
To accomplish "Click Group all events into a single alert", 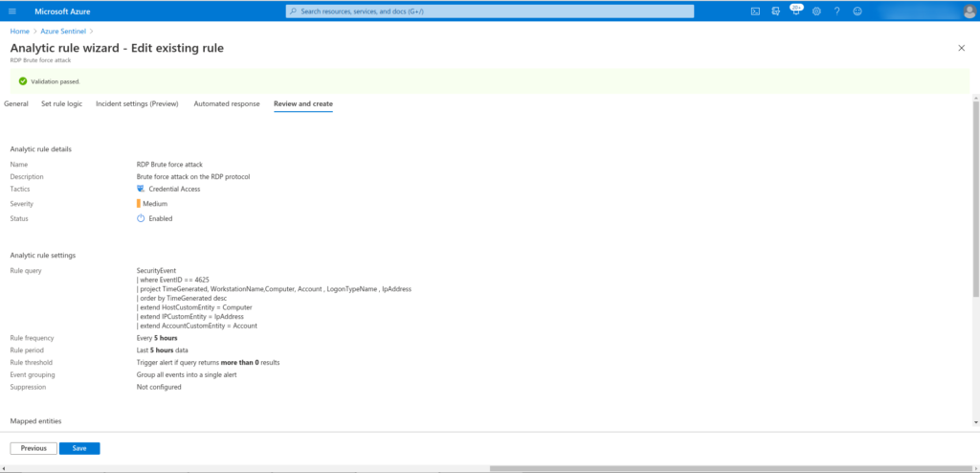I will [x=187, y=375].
